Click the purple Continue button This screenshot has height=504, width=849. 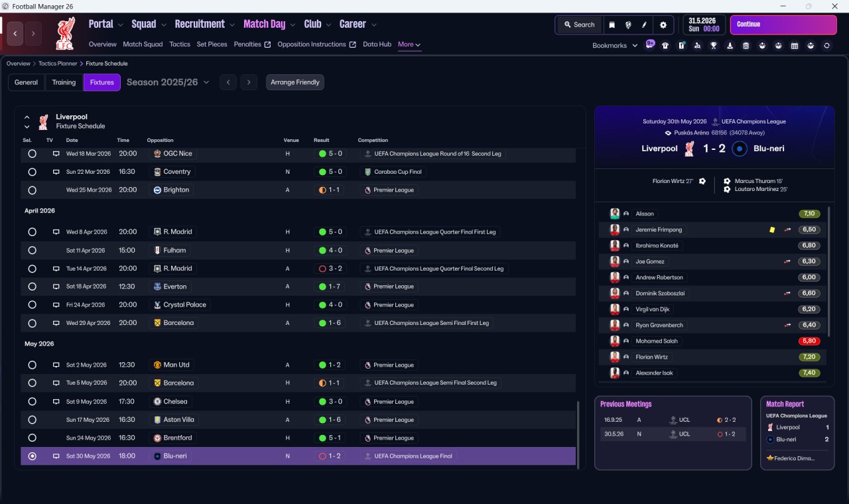point(783,25)
